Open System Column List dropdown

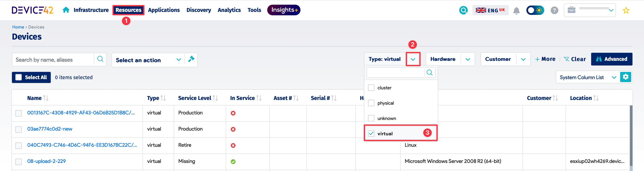point(588,77)
